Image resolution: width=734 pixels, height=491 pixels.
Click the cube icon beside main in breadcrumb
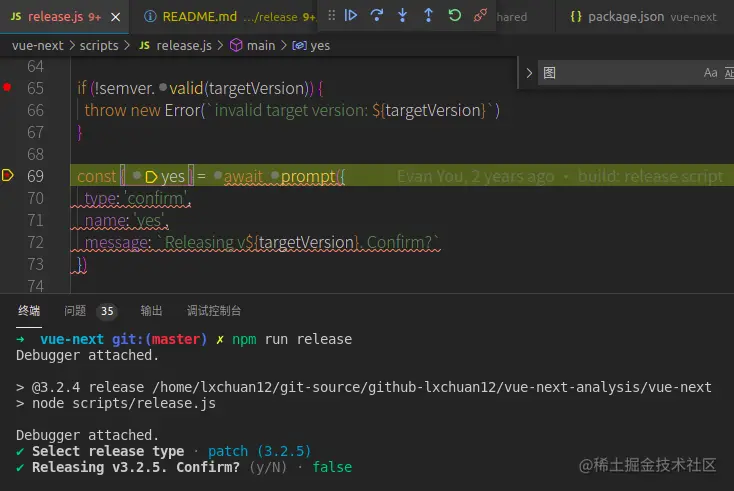coord(236,45)
